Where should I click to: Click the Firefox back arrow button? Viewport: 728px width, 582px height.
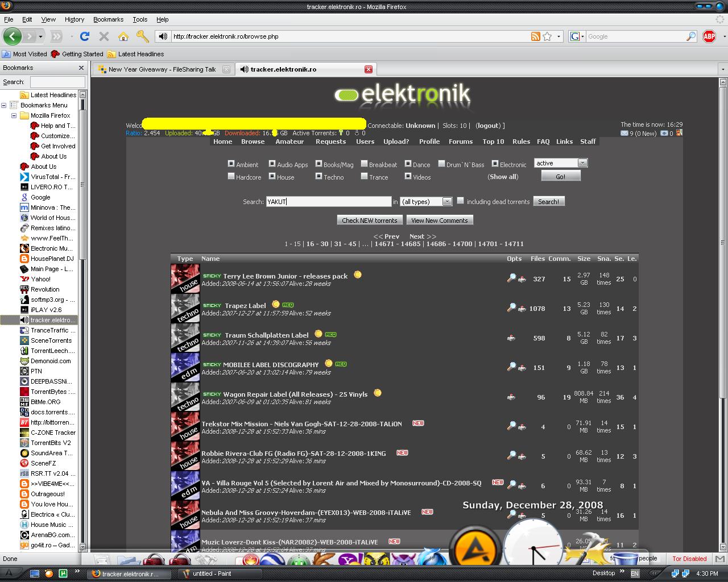click(x=13, y=36)
